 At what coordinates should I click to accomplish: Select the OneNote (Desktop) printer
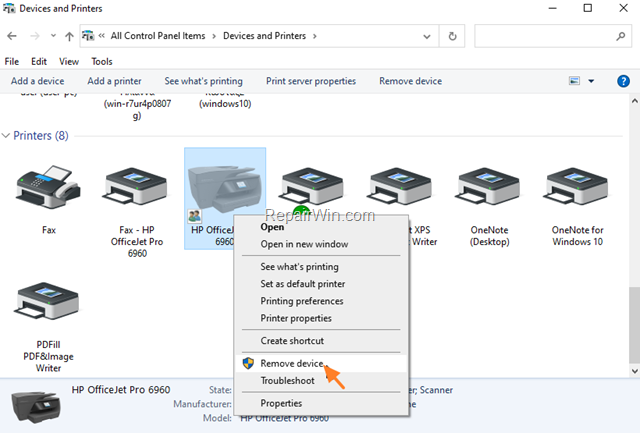click(x=489, y=188)
